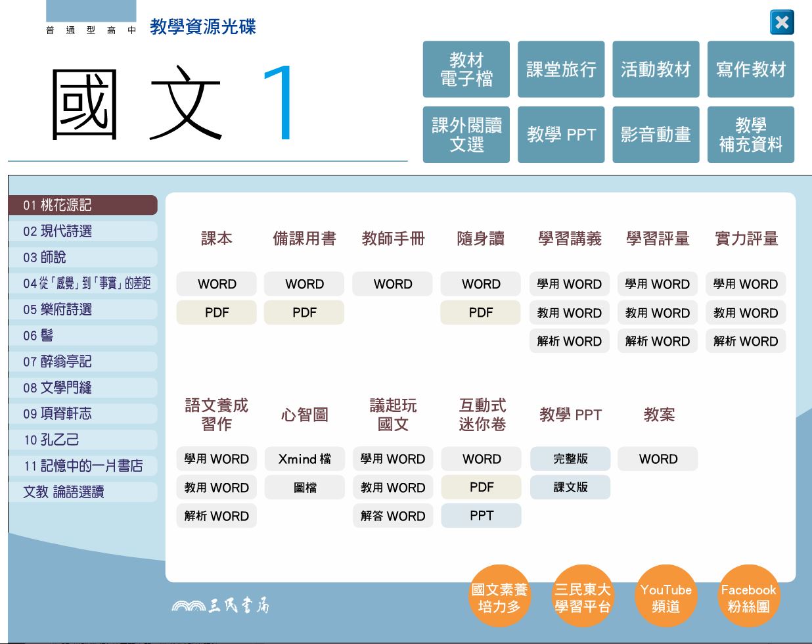Select lesson 05 樂府詩選
Viewport: 812px width, 644px height.
pyautogui.click(x=83, y=310)
